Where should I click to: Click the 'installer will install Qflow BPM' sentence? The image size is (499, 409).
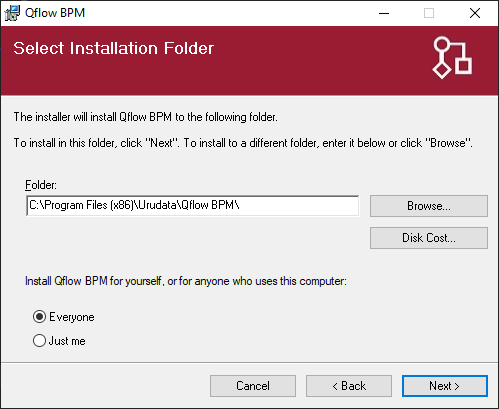pyautogui.click(x=146, y=117)
